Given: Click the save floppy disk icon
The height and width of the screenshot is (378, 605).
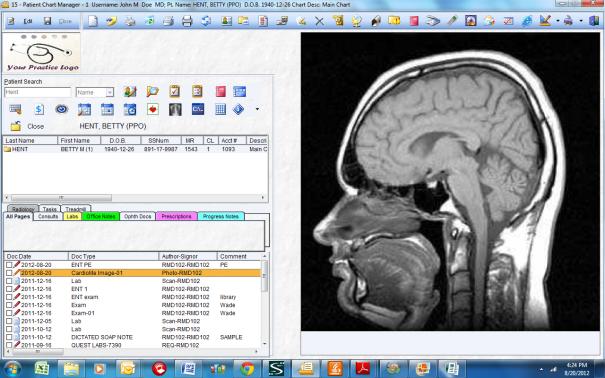Looking at the screenshot, I should click(47, 21).
